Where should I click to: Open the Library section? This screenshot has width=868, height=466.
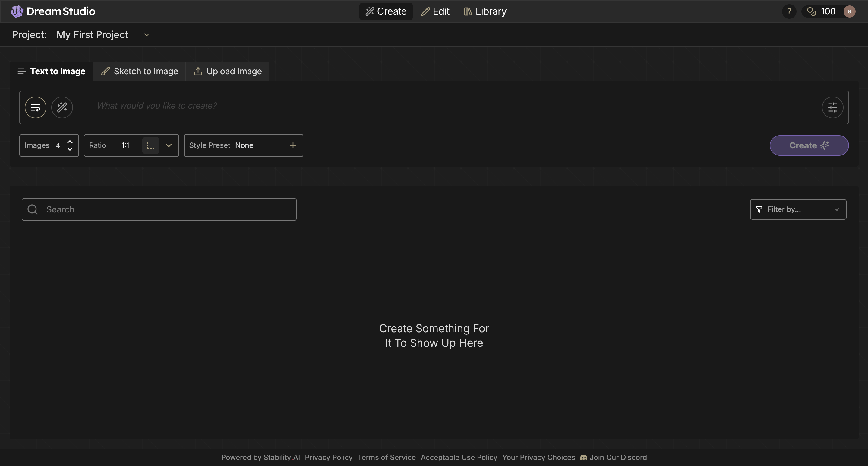pyautogui.click(x=485, y=11)
